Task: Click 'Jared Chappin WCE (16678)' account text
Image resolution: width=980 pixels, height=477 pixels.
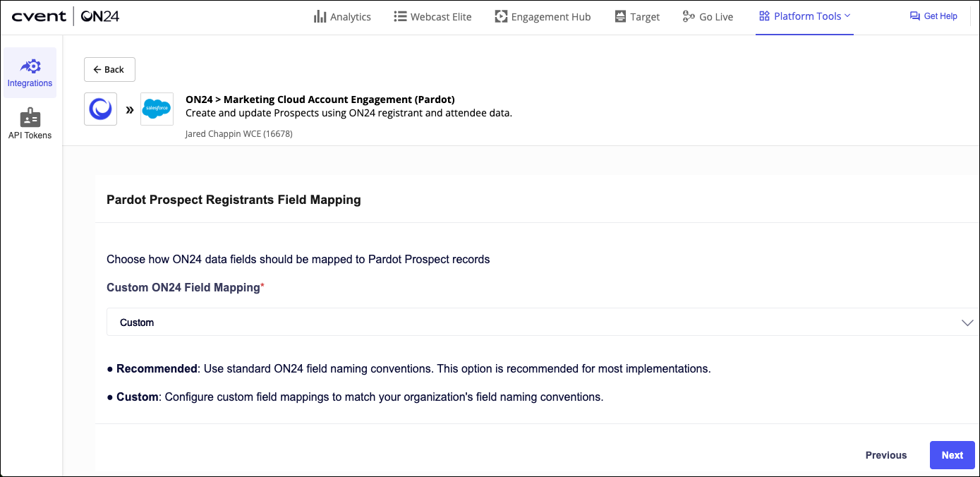Action: tap(238, 133)
